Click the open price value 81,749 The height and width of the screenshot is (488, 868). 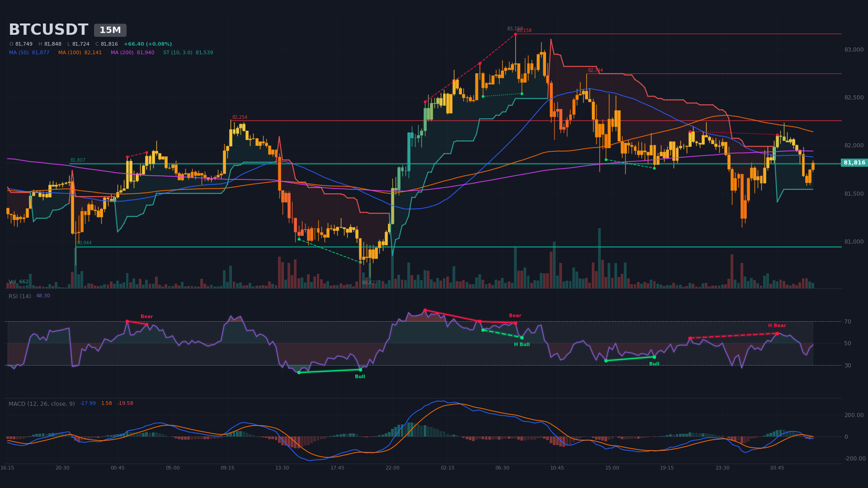pos(24,44)
